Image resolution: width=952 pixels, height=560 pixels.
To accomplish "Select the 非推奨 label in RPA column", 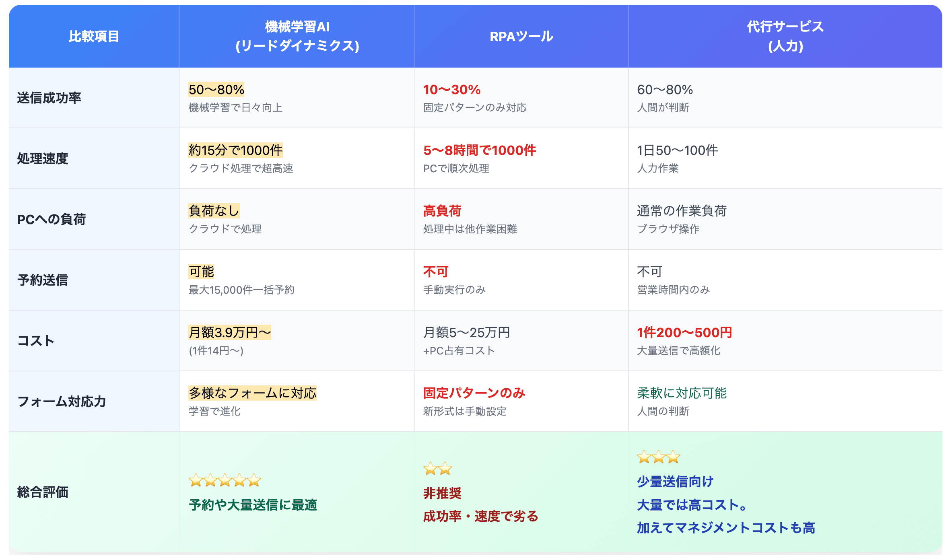I will coord(442,494).
